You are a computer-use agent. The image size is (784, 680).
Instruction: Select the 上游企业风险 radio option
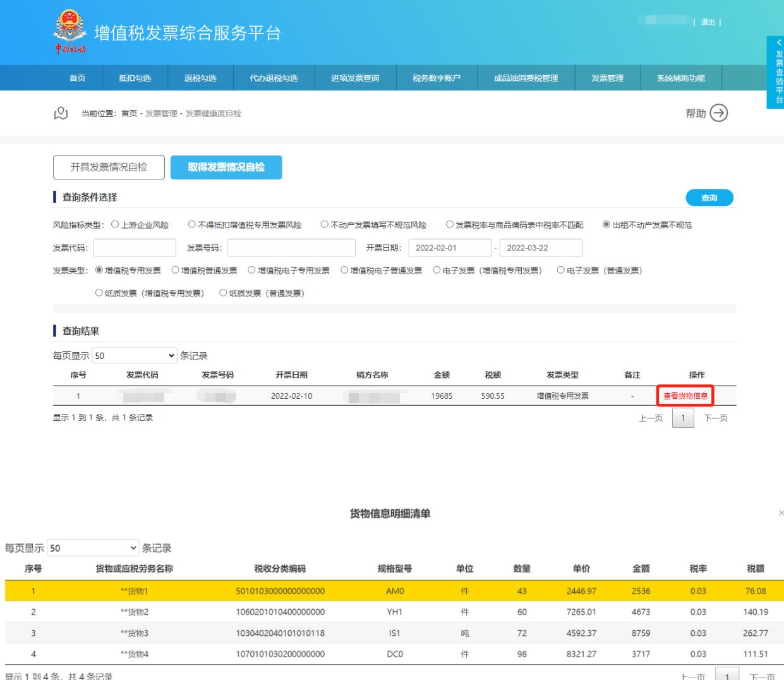115,224
